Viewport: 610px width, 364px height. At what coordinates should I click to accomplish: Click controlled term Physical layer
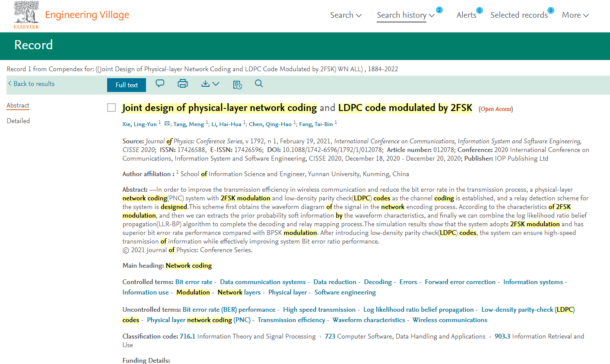tap(288, 292)
